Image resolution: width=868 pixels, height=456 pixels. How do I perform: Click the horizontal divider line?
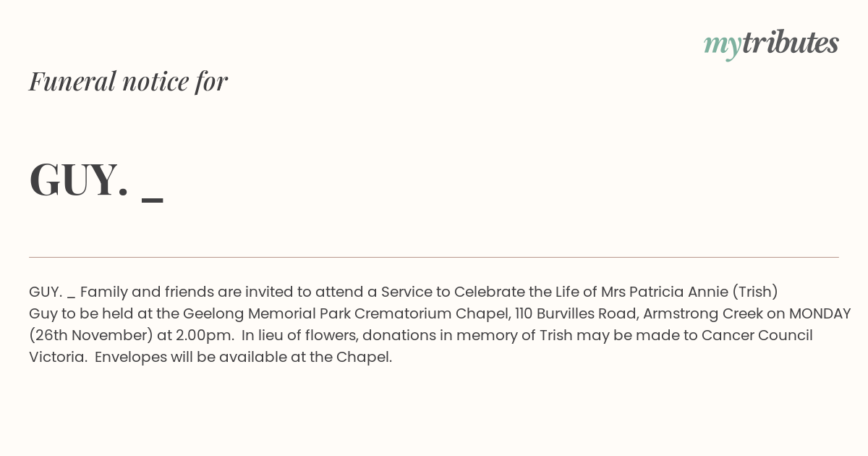(x=434, y=257)
